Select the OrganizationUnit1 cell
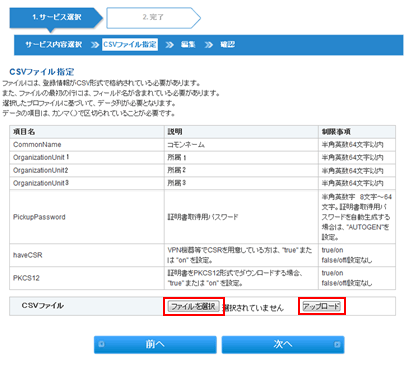 click(87, 157)
